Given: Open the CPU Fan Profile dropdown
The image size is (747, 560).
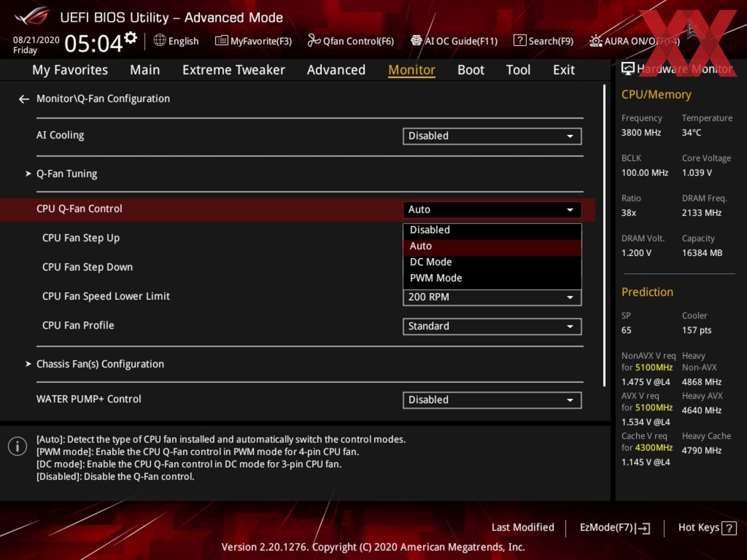Looking at the screenshot, I should click(x=492, y=326).
